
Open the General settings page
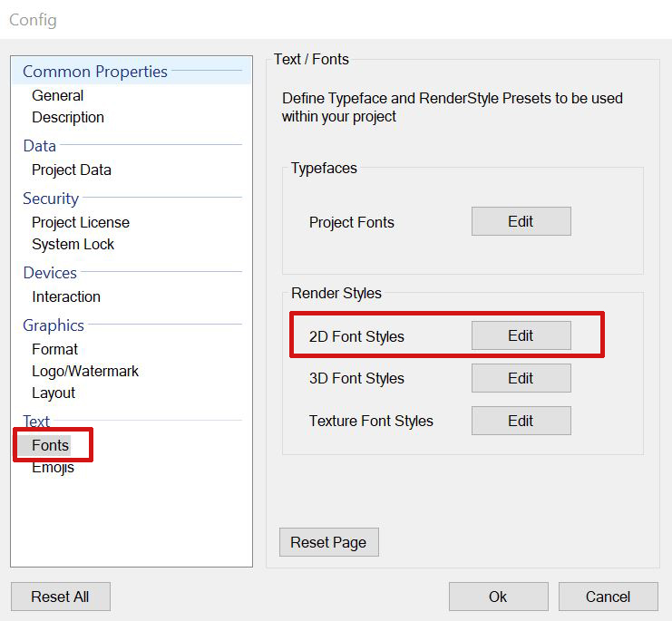click(x=57, y=95)
